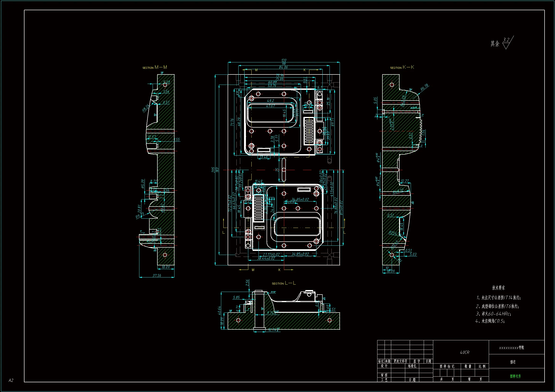Click the 型芯 part name cell
The height and width of the screenshot is (392, 555).
[x=513, y=362]
